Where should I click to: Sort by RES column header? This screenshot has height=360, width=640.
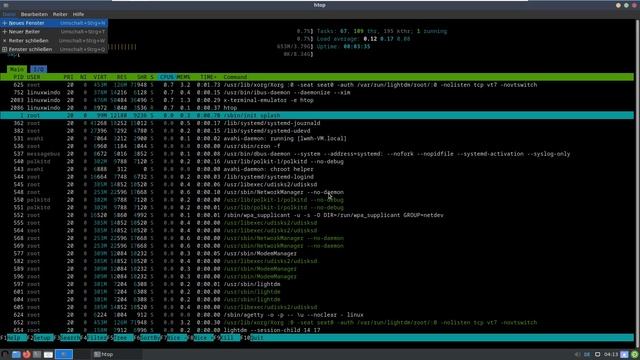pyautogui.click(x=122, y=77)
